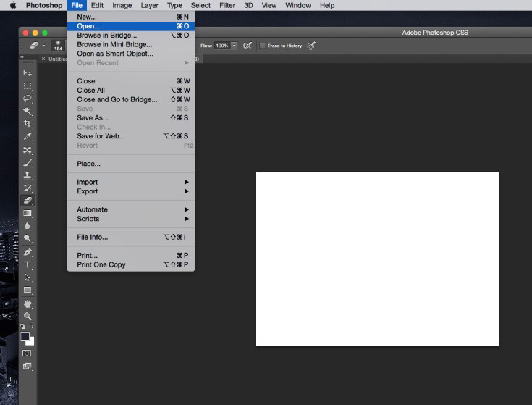This screenshot has width=532, height=405.
Task: Select the Hand tool
Action: click(28, 304)
